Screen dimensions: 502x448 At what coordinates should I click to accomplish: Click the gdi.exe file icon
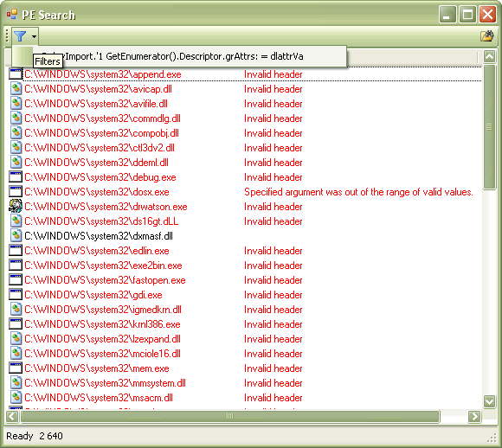point(16,295)
